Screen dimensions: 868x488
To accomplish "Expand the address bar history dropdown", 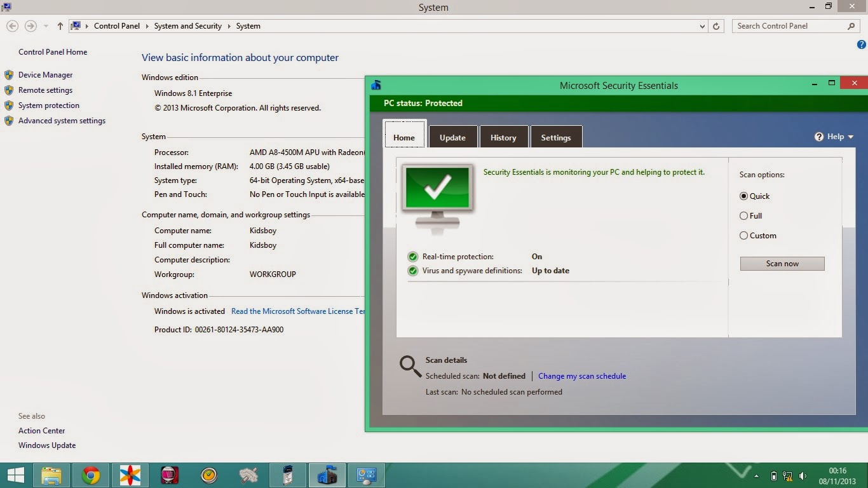I will pos(702,26).
